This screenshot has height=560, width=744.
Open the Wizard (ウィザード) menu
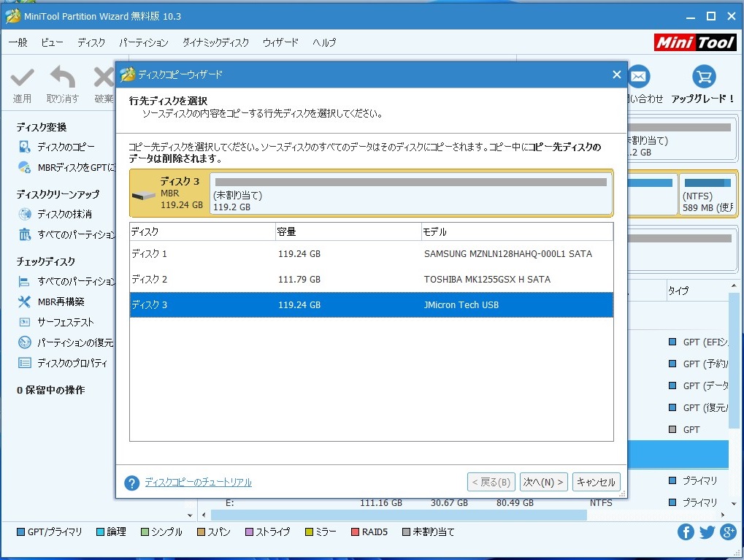[x=280, y=42]
